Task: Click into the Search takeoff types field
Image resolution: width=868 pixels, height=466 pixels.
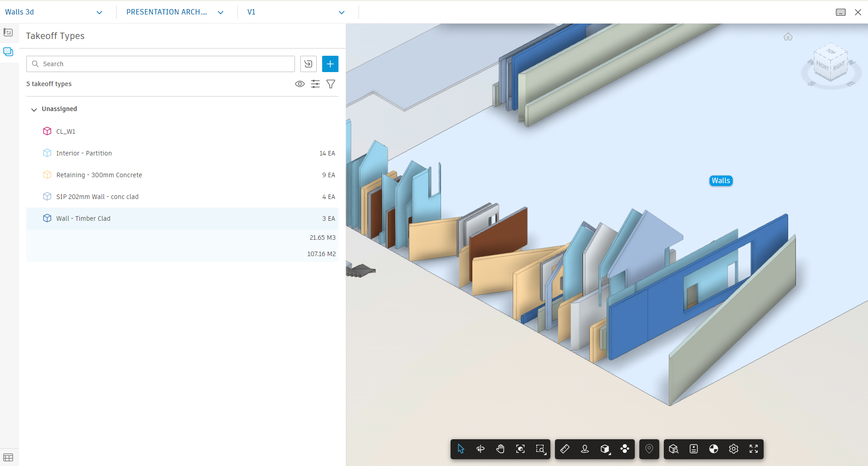Action: (161, 64)
